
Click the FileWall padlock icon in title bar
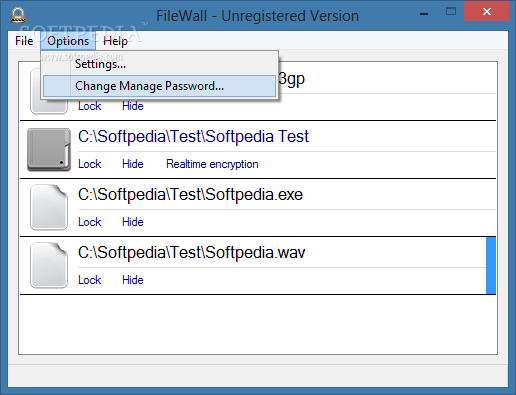click(x=18, y=15)
